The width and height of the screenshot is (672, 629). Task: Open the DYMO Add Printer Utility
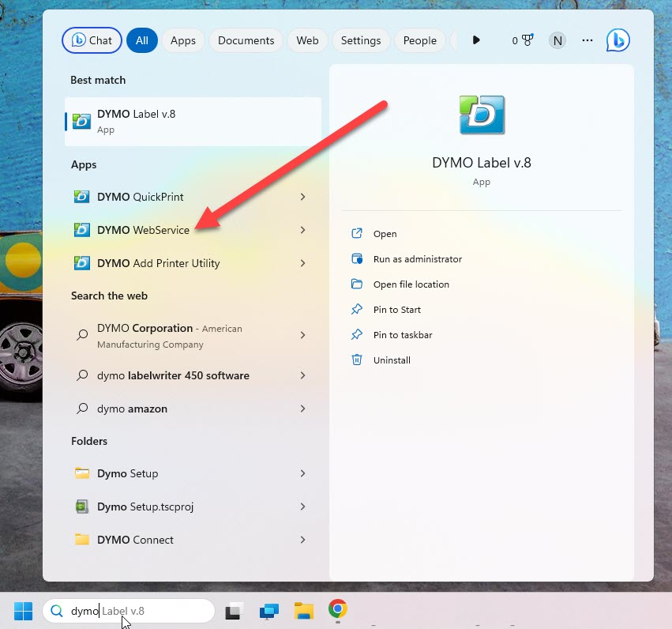[x=158, y=263]
